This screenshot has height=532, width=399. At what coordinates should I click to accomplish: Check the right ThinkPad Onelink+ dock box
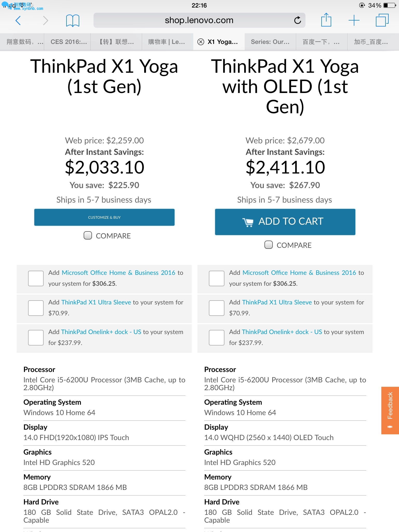[217, 338]
